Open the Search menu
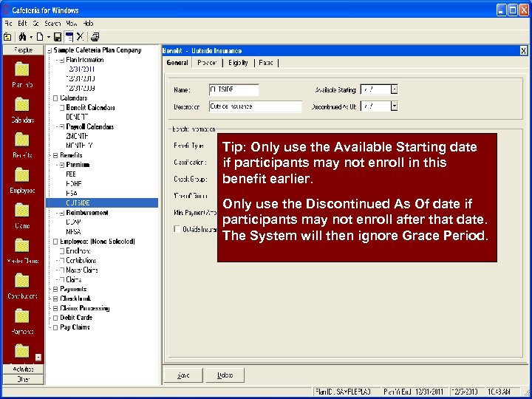The image size is (532, 399). click(52, 24)
